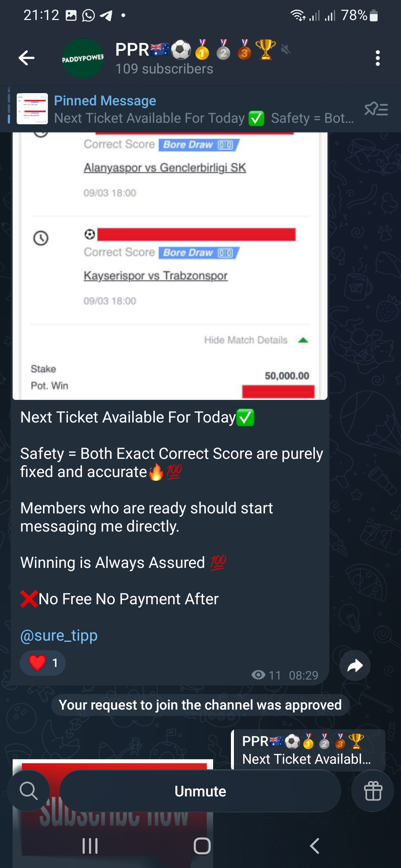This screenshot has height=868, width=401.
Task: Tap the join request approved notice
Action: pos(200,705)
